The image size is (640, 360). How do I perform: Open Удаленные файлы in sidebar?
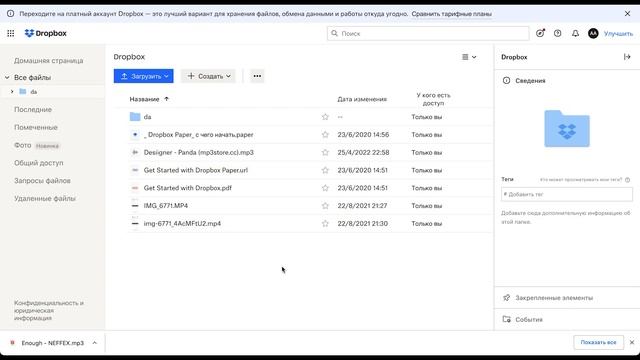coord(45,198)
